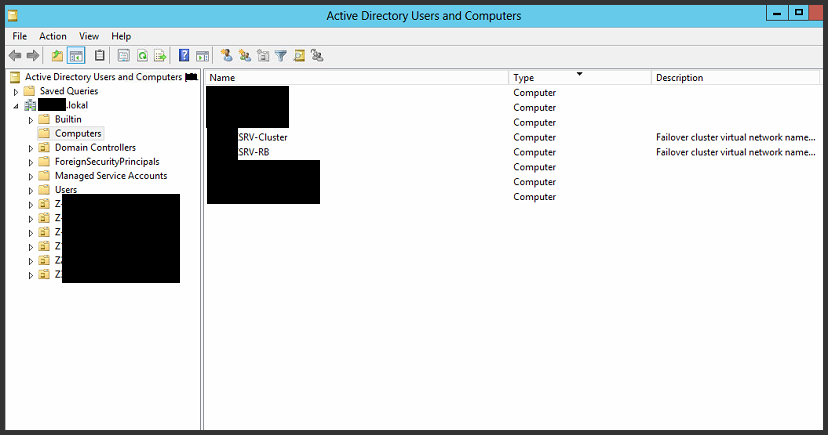This screenshot has width=828, height=435.
Task: Click the Forward arrow toolbar icon
Action: [x=33, y=55]
